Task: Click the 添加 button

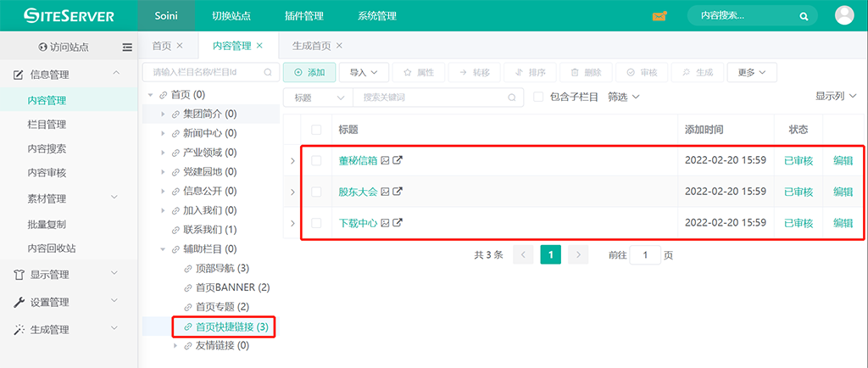Action: click(309, 73)
